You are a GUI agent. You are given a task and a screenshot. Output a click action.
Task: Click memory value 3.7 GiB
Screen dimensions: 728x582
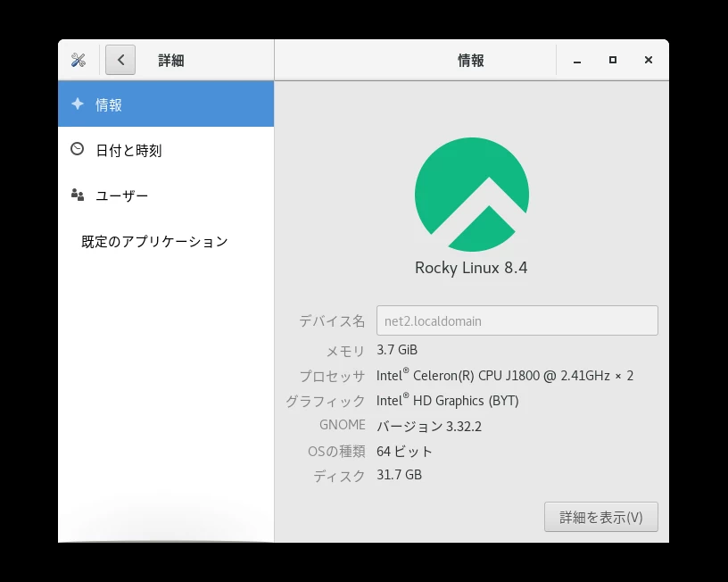pos(397,350)
